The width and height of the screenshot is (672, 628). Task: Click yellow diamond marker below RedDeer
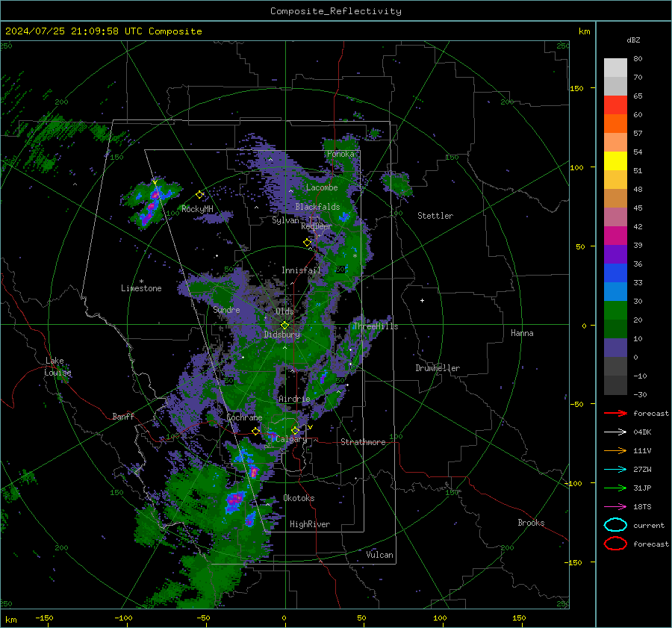(307, 243)
